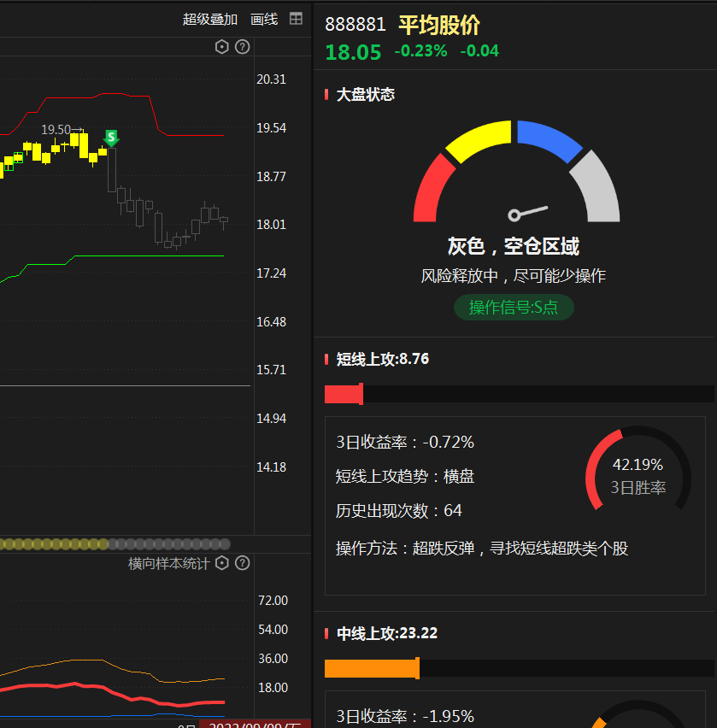Click the -0.04 price change value
The image size is (717, 728).
coord(479,50)
